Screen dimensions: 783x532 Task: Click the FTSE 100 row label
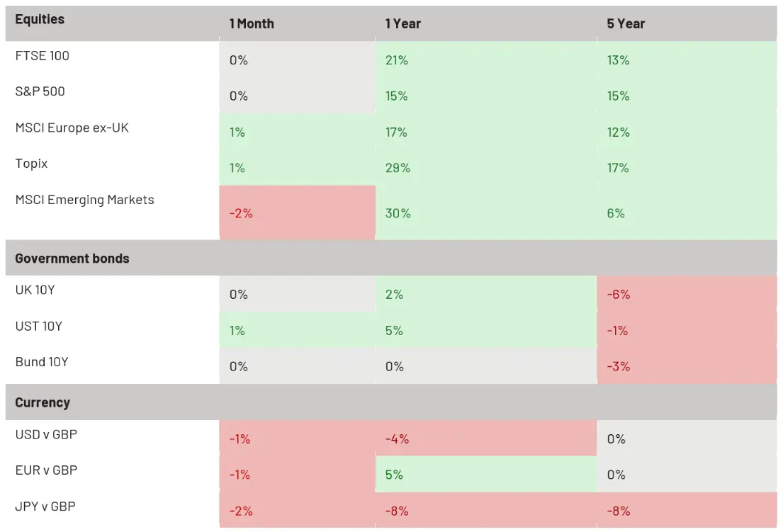pos(43,56)
